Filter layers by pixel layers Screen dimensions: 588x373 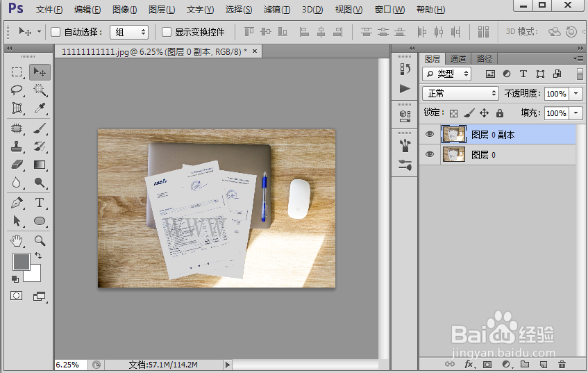tap(490, 74)
